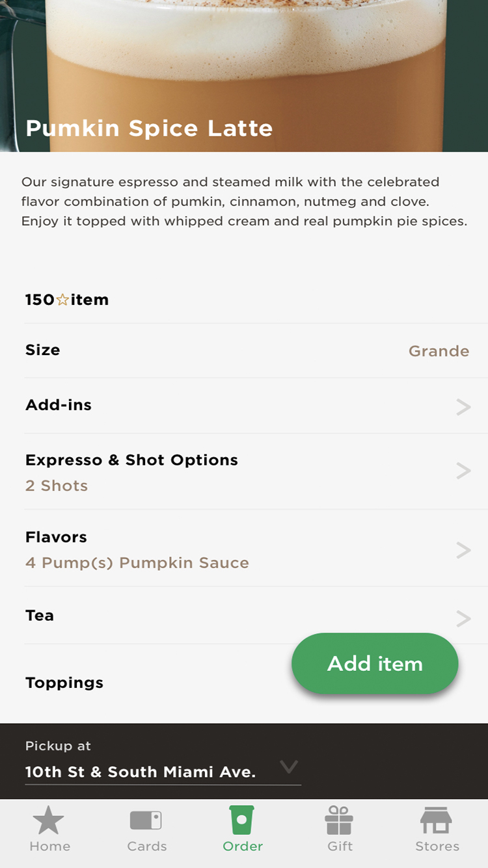Tap the Home star icon
The width and height of the screenshot is (488, 868).
click(49, 821)
